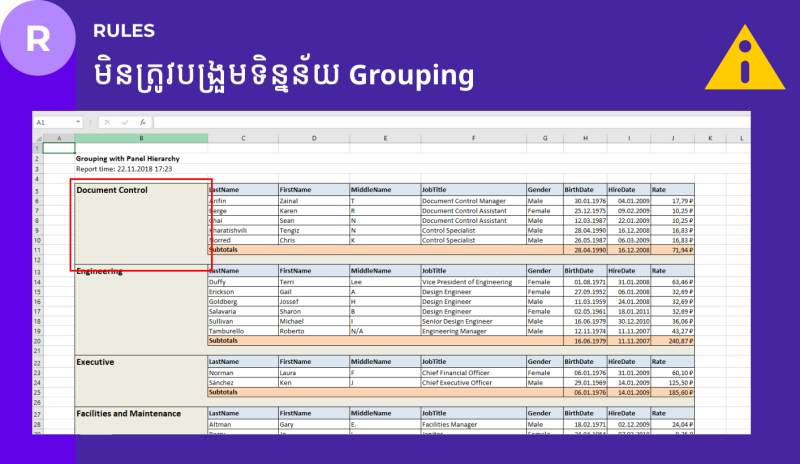The height and width of the screenshot is (464, 800).
Task: Click the RULES heading text
Action: pos(123,30)
